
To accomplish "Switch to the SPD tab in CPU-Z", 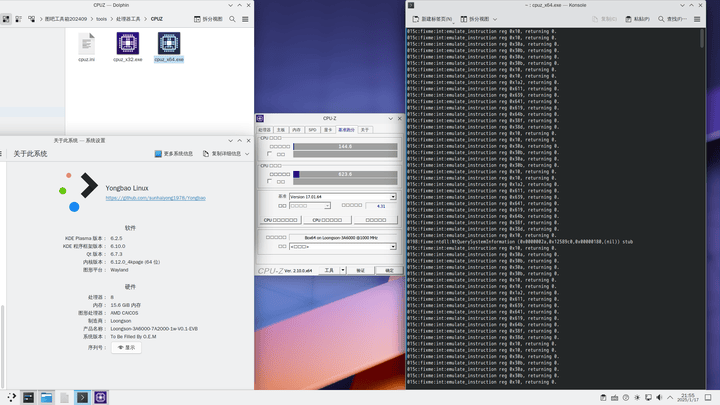I will [x=312, y=129].
